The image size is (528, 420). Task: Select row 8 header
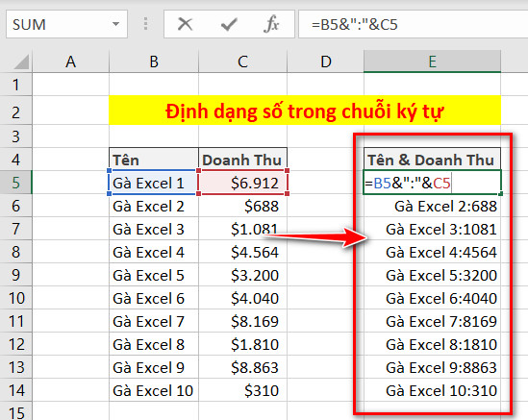[x=15, y=252]
